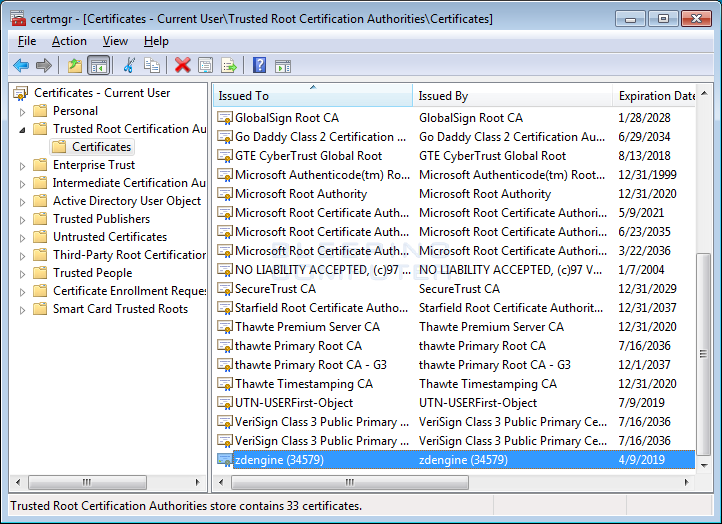Open Properties from the toolbar
This screenshot has width=722, height=524.
pyautogui.click(x=205, y=66)
